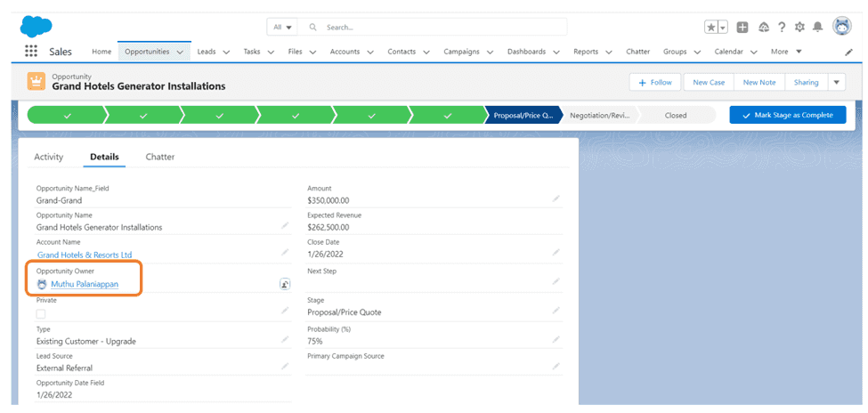The image size is (868, 413).
Task: Open the record Chatter tab
Action: (x=160, y=157)
